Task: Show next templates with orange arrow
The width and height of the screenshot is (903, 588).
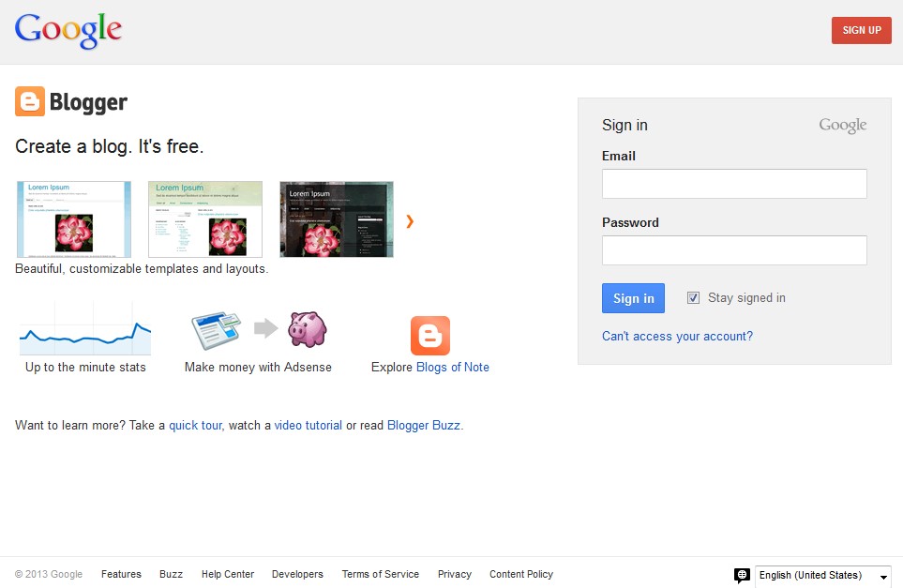Action: click(x=410, y=221)
